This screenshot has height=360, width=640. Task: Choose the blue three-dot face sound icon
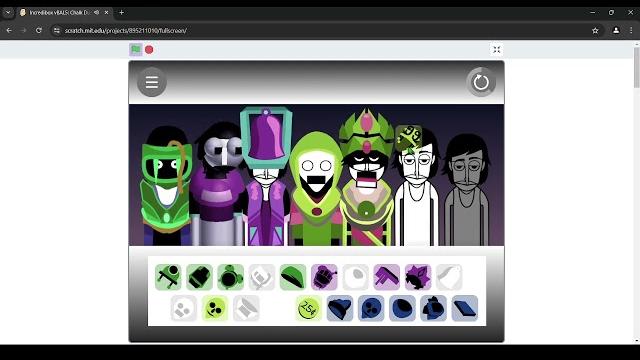point(371,308)
